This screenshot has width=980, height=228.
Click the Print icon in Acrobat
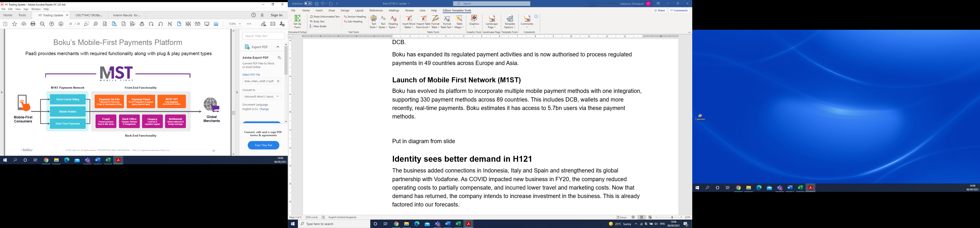[x=33, y=24]
